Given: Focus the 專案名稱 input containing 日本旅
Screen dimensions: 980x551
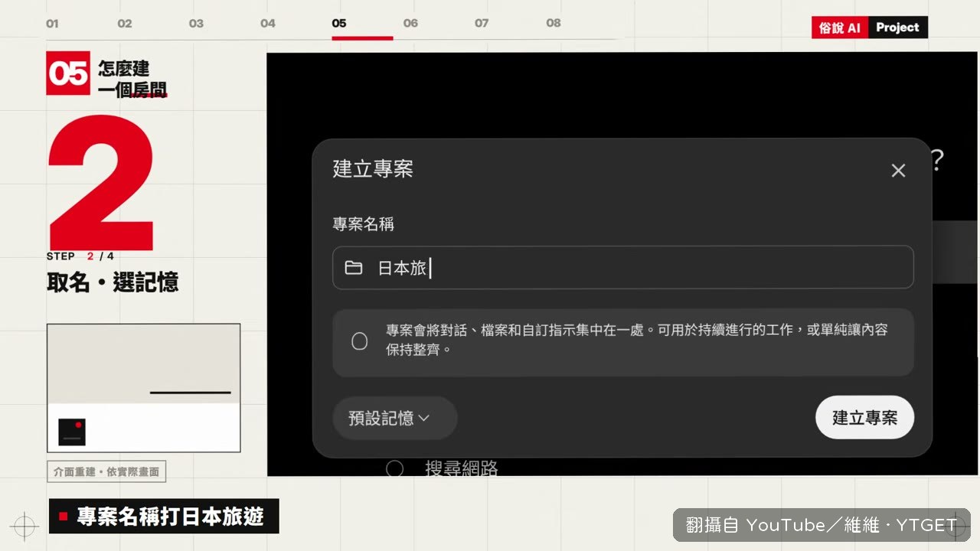Looking at the screenshot, I should (x=622, y=267).
